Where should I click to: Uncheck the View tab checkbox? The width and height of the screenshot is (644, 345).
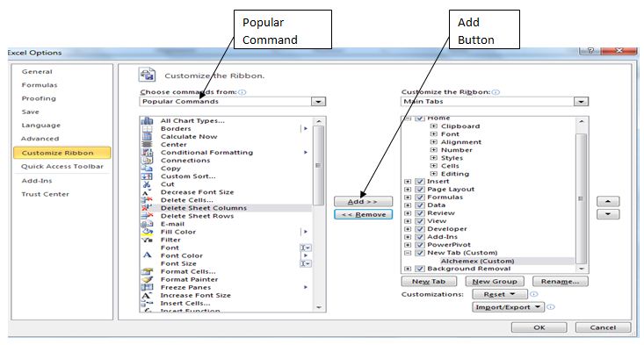click(x=419, y=221)
